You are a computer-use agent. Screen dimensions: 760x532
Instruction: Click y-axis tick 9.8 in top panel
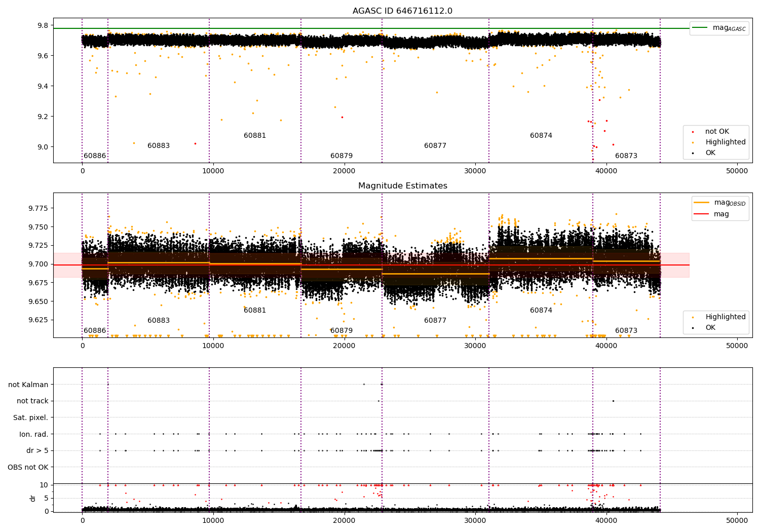coord(43,26)
